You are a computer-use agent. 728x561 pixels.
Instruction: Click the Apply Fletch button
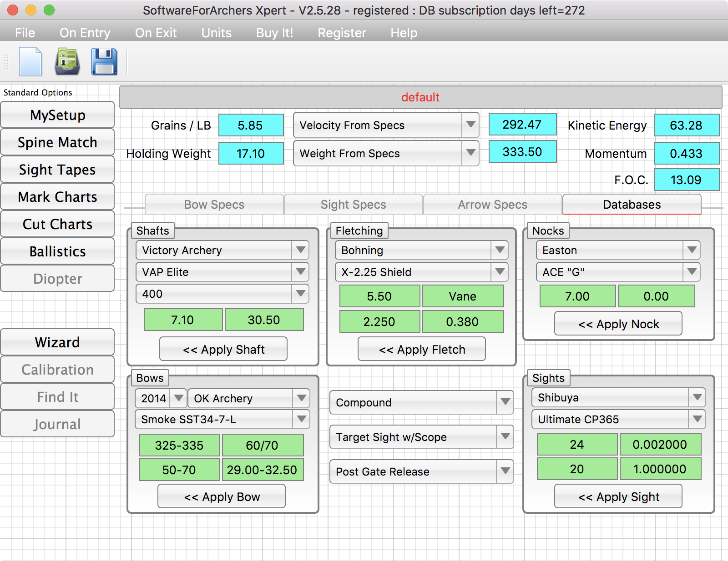click(x=422, y=349)
